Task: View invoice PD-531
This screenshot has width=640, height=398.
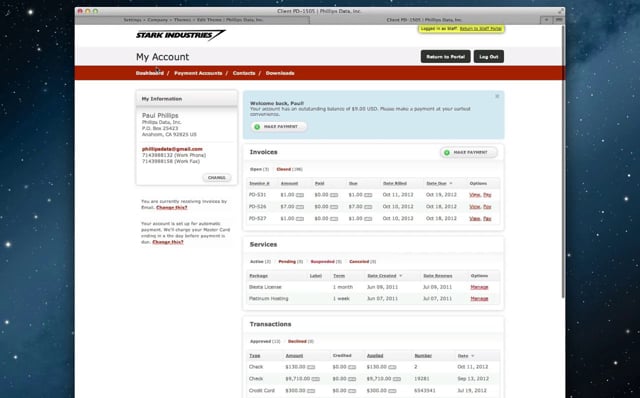Action: pos(474,195)
